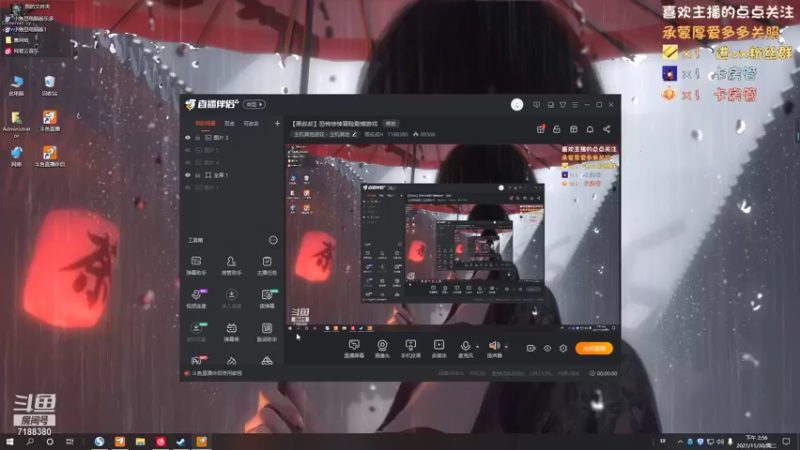Select the 图片 4 source row
800x450 pixels.
click(233, 162)
